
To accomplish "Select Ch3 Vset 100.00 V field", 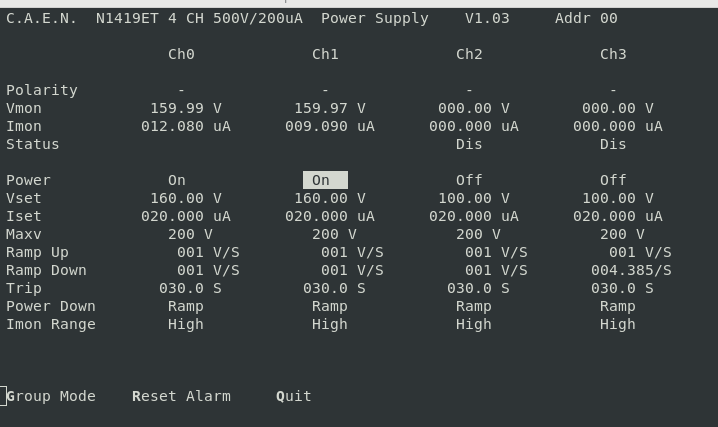I will coord(618,198).
